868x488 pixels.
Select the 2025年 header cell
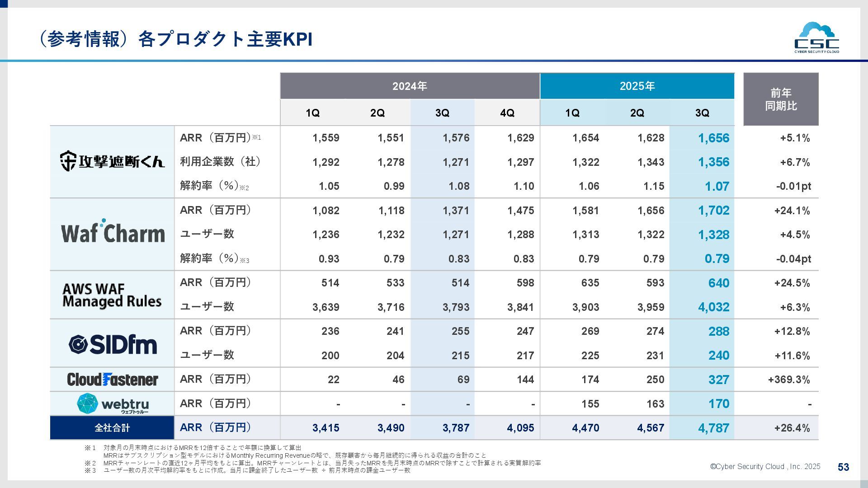(637, 86)
